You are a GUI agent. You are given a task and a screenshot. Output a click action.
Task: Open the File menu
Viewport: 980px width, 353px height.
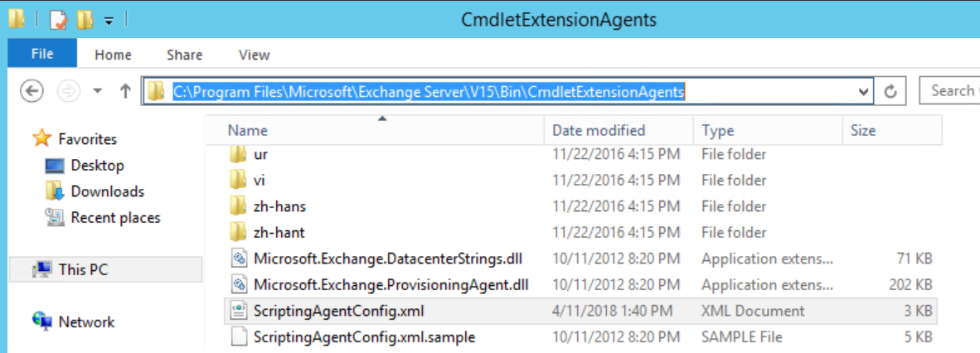pos(42,54)
